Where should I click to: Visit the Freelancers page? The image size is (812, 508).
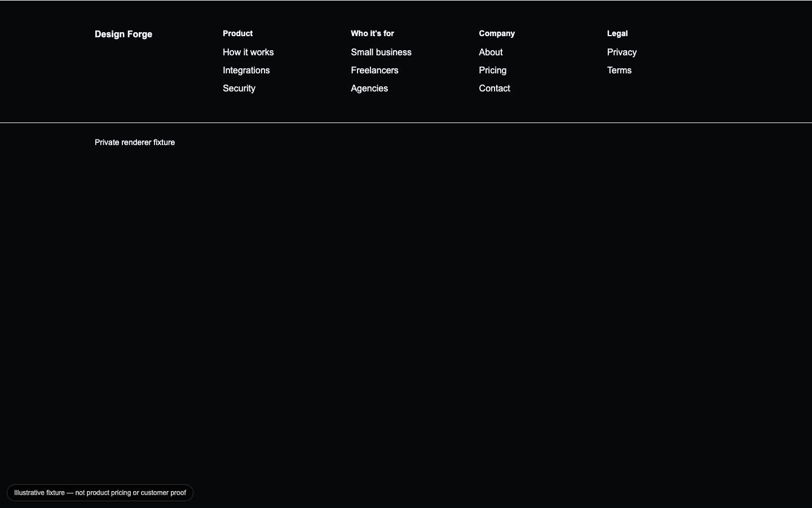coord(374,70)
